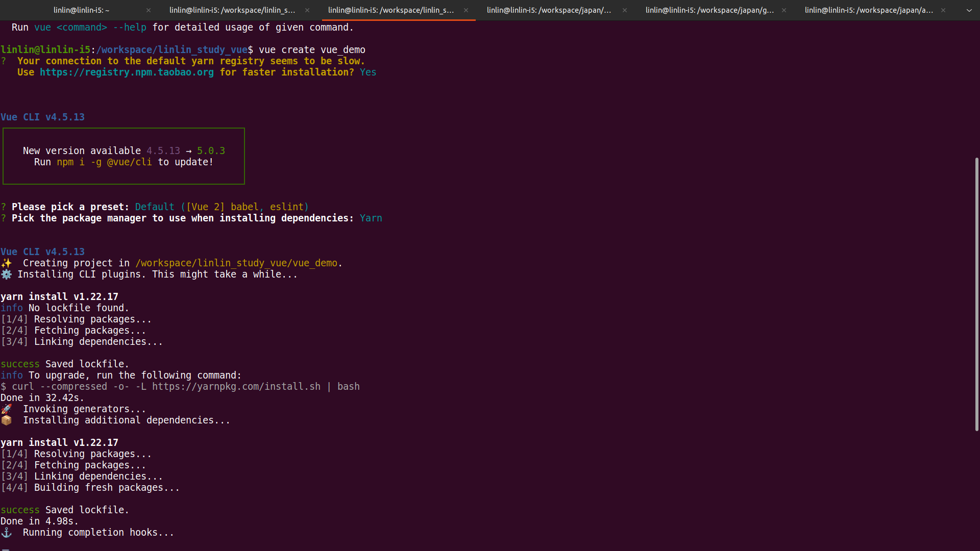Open the /workspace/japan/g... terminal tab
The height and width of the screenshot is (551, 980).
click(x=709, y=10)
